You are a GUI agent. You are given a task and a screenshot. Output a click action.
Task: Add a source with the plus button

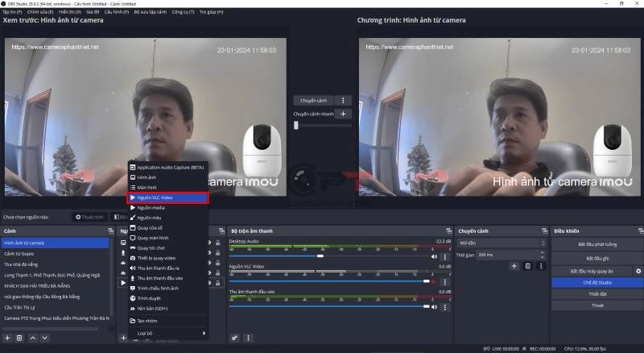tap(123, 338)
